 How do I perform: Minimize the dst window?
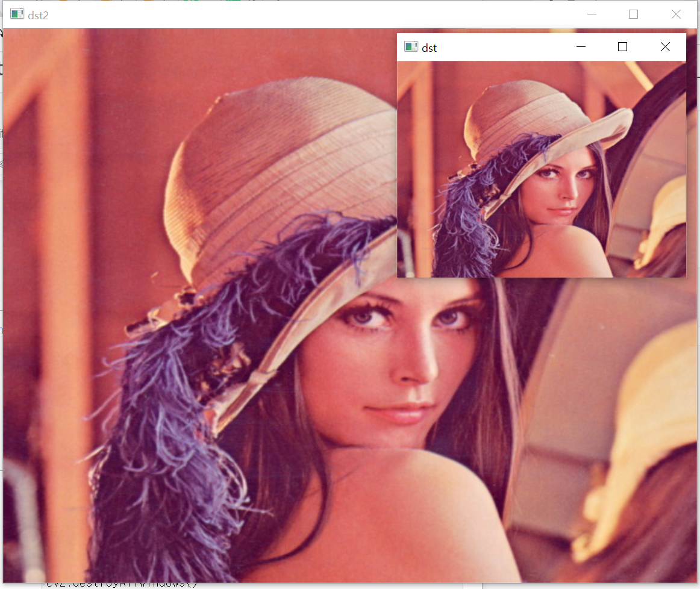pos(581,47)
